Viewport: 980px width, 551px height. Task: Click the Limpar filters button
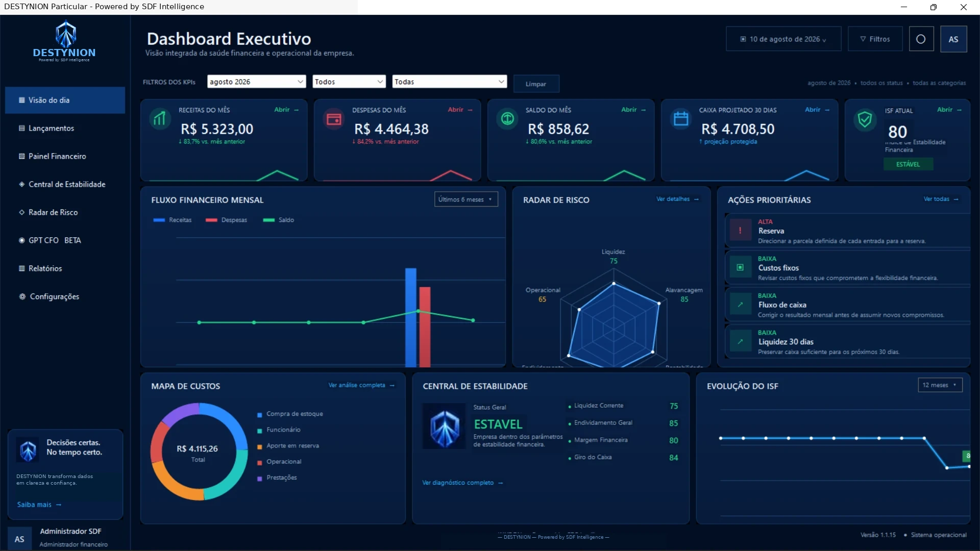point(536,84)
